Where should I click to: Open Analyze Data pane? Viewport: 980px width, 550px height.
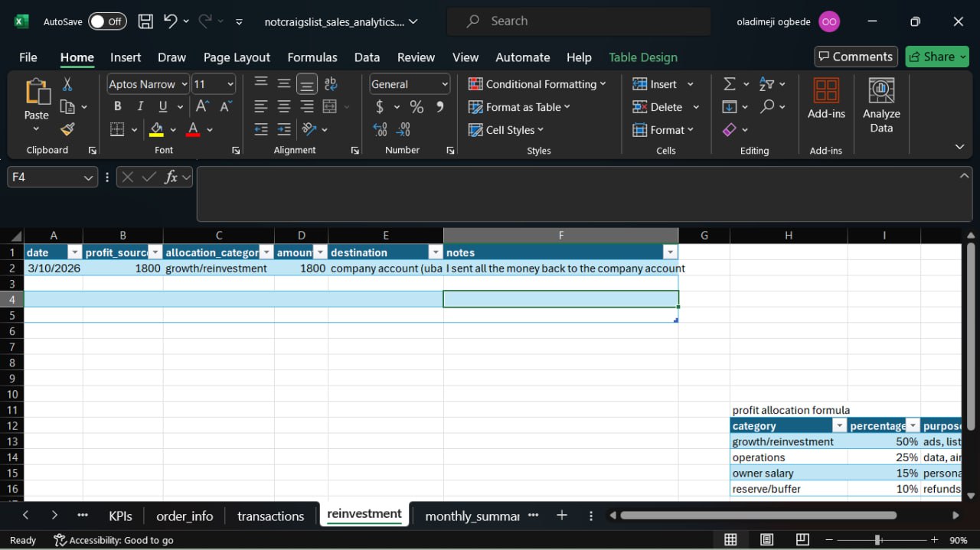pyautogui.click(x=881, y=106)
